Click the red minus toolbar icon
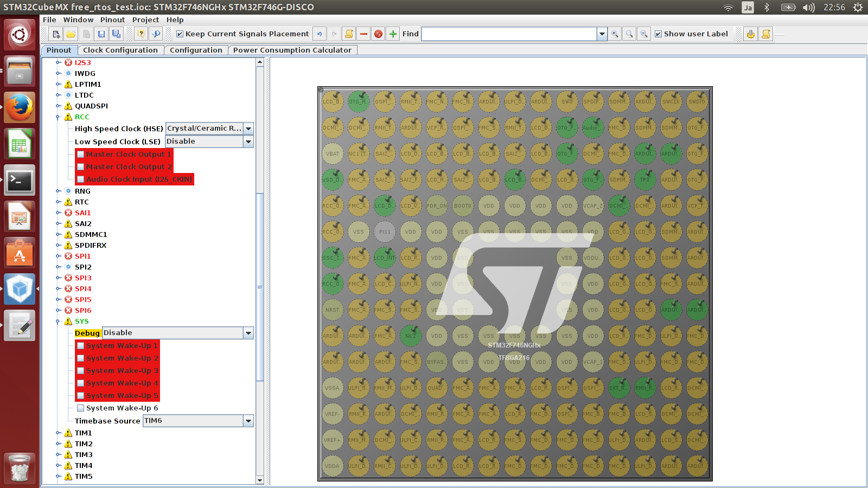Screen dimensions: 868x488 click(x=364, y=34)
